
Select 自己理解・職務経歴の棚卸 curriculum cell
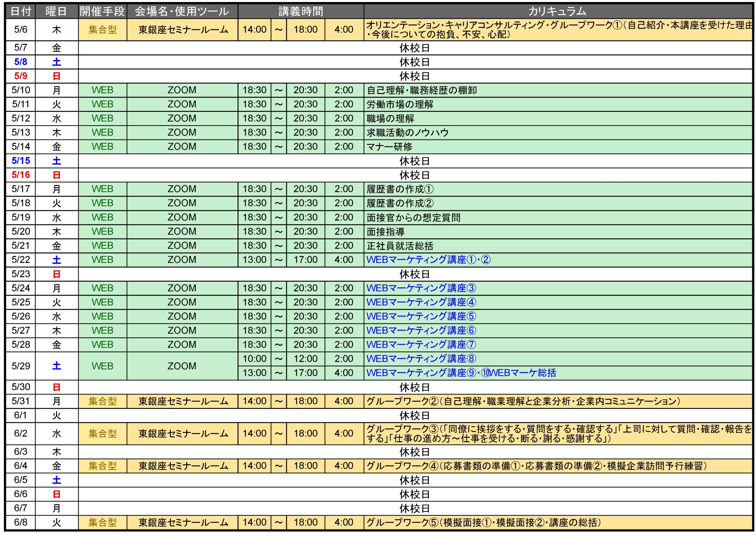(558, 90)
